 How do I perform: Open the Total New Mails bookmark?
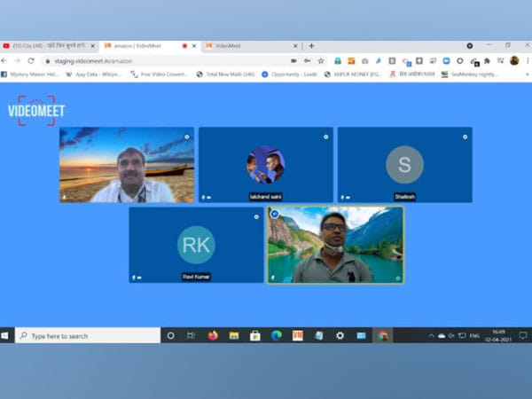point(226,74)
